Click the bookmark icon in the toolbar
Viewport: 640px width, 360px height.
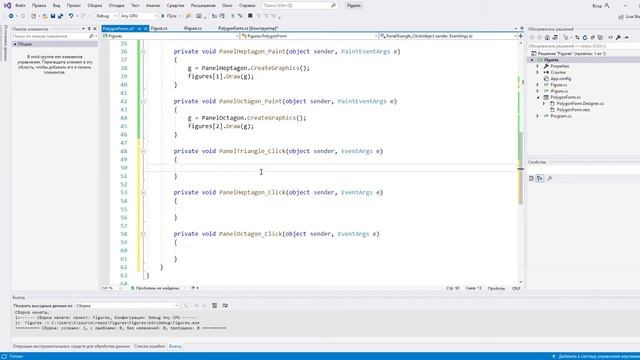click(250, 16)
